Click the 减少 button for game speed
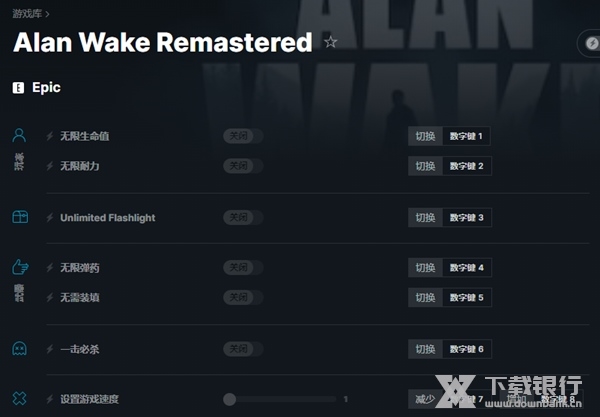Screen dimensions: 600x417 [425, 399]
